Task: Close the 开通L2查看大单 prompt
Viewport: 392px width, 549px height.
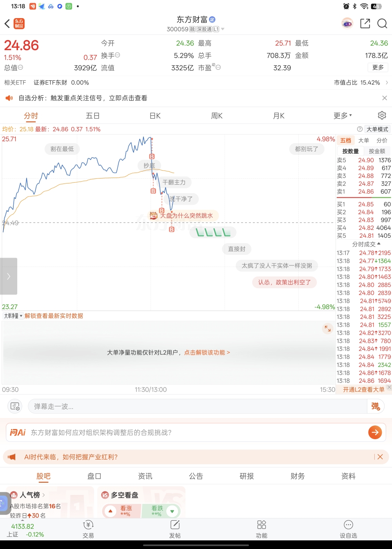Action: pyautogui.click(x=389, y=387)
